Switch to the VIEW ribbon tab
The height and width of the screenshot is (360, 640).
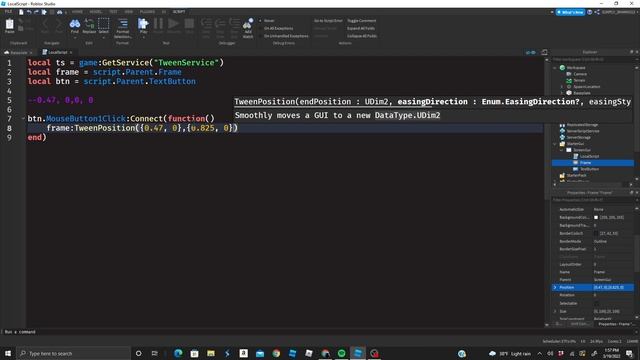[x=129, y=12]
